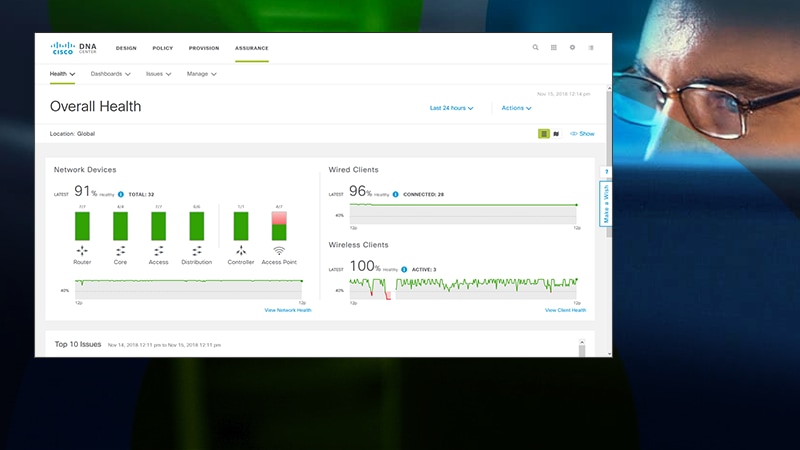Open the Last 24 hours time range dropdown
Viewport: 800px width, 450px height.
point(452,108)
